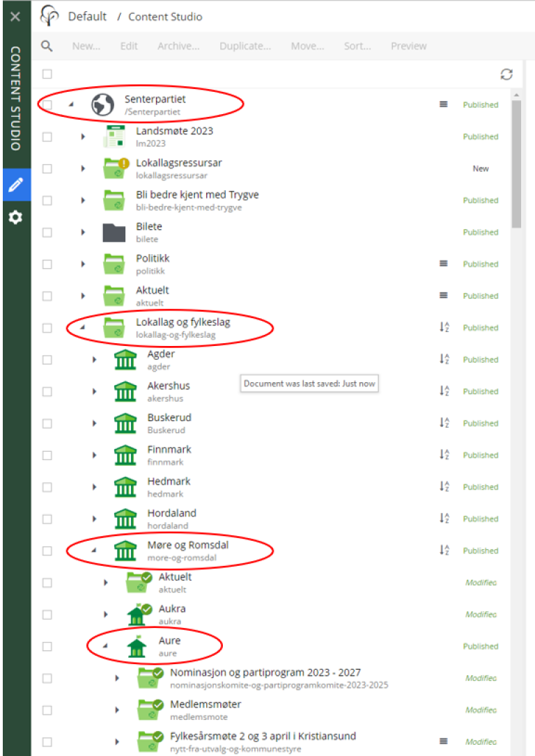Click the Politikk green folder icon
The width and height of the screenshot is (535, 756).
point(114,265)
